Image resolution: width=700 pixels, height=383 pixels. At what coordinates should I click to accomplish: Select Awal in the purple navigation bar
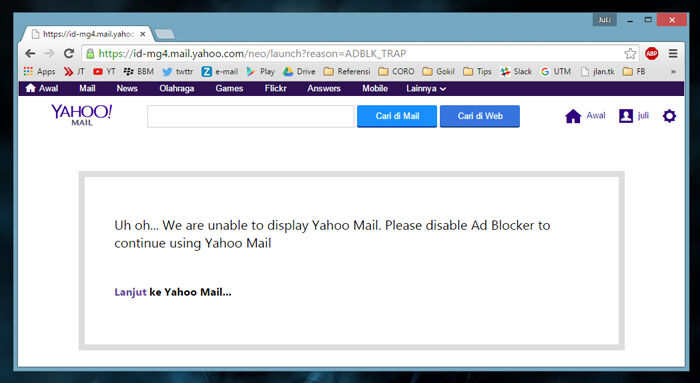(42, 88)
